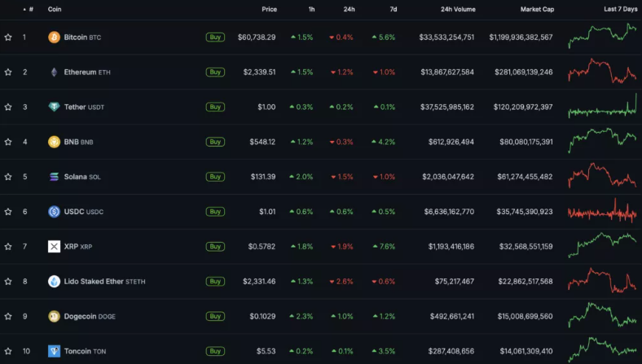Open the Lido Staked Ether STETH page
This screenshot has height=364, width=642.
coord(104,281)
